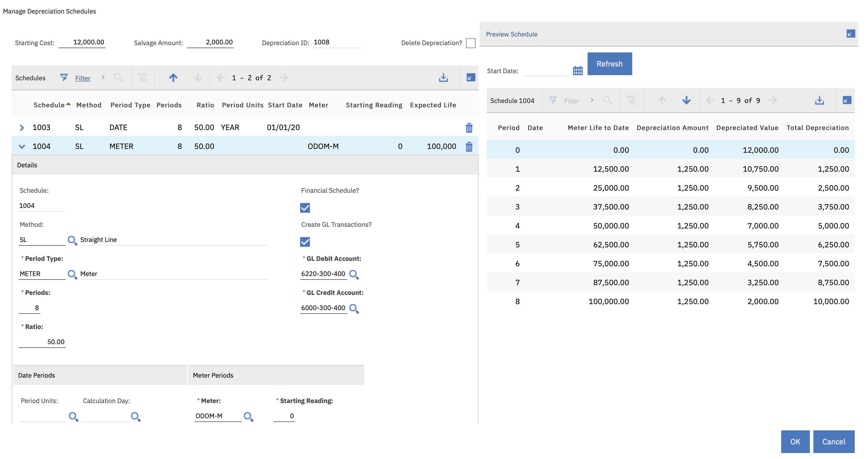Image resolution: width=868 pixels, height=459 pixels.
Task: Download the Schedule 1004 preview data
Action: coord(820,100)
